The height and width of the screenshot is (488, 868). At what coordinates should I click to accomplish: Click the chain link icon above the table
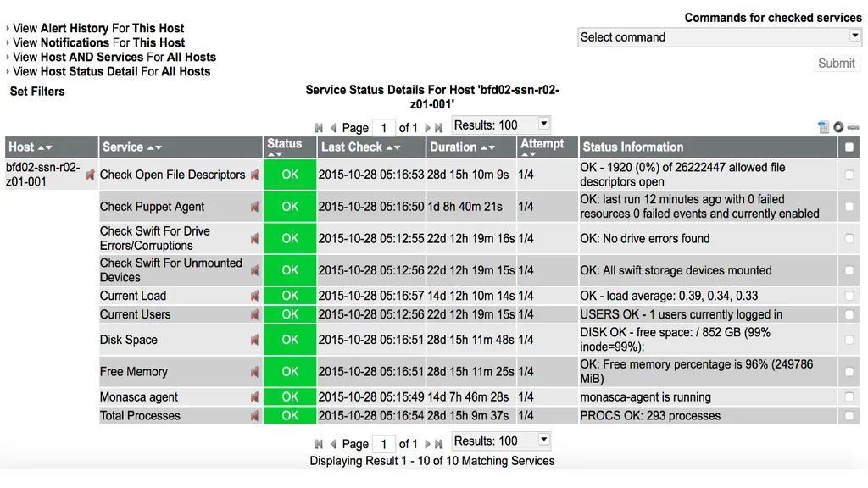pos(853,128)
